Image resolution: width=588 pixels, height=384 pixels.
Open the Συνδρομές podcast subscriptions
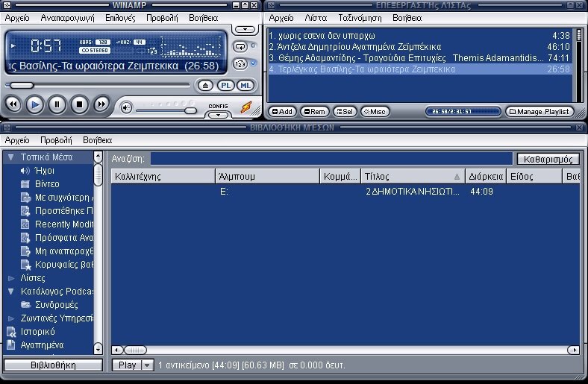[49, 304]
